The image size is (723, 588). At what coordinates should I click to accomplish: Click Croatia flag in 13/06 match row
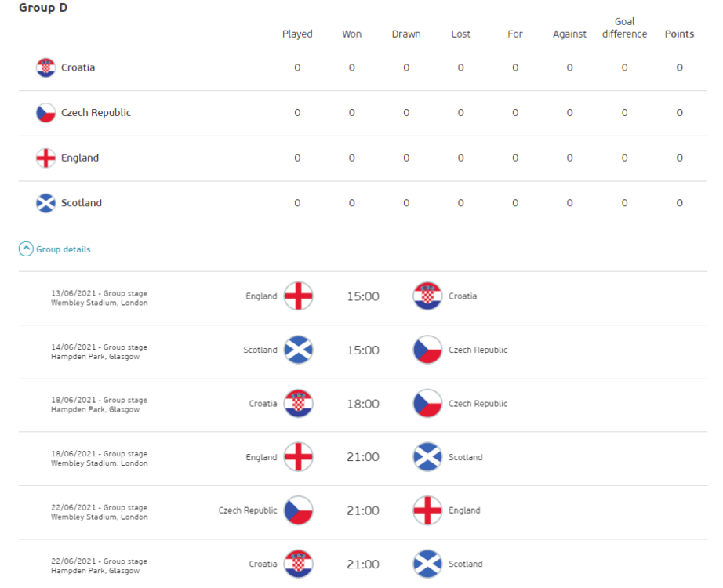(x=427, y=296)
